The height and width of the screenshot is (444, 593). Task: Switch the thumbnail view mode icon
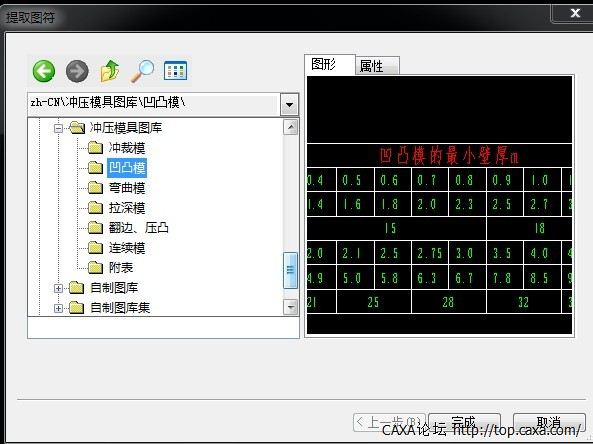tap(175, 70)
